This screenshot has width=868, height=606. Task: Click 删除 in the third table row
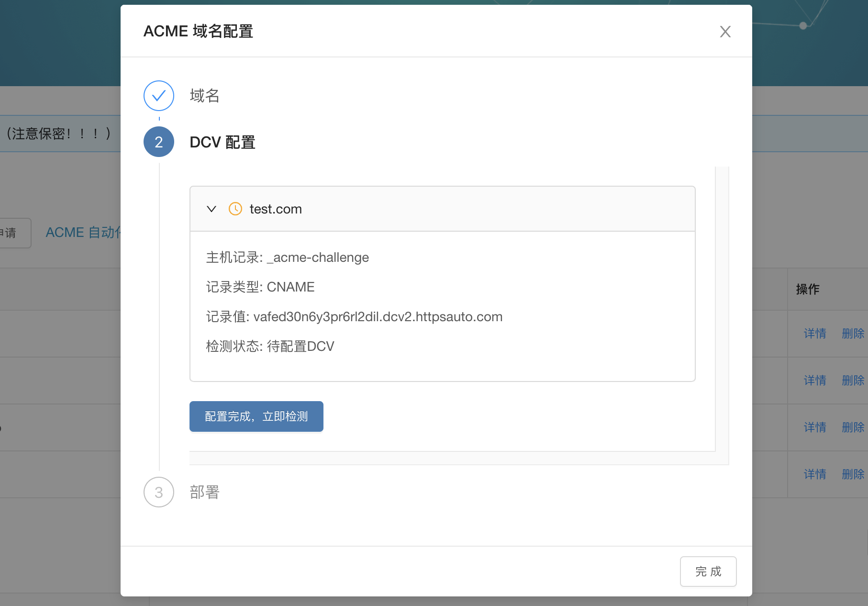pos(853,427)
